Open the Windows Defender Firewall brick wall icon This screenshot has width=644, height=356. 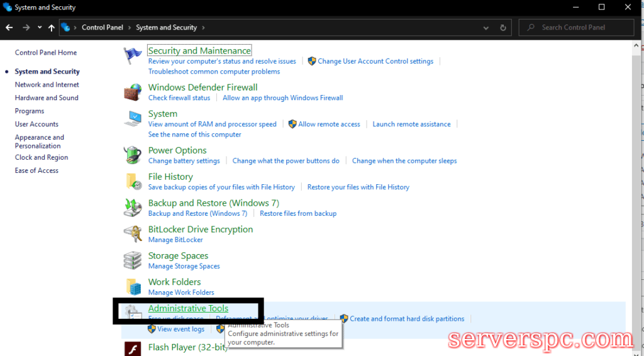(133, 92)
